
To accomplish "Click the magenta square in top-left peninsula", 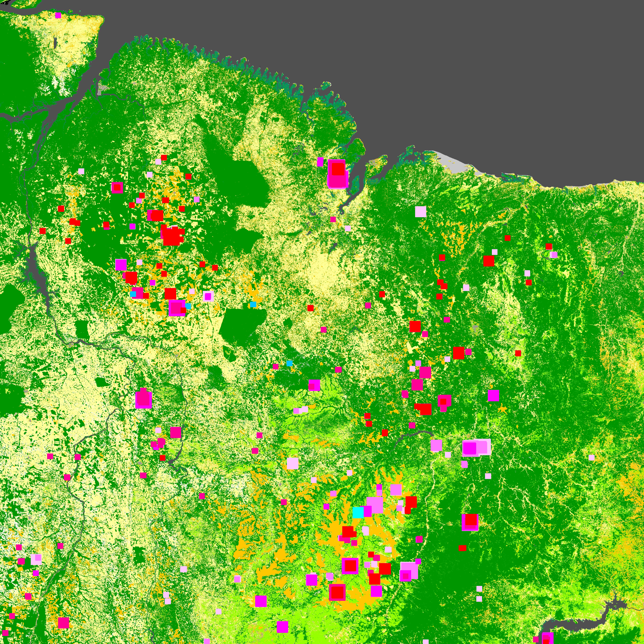I will pyautogui.click(x=58, y=15).
